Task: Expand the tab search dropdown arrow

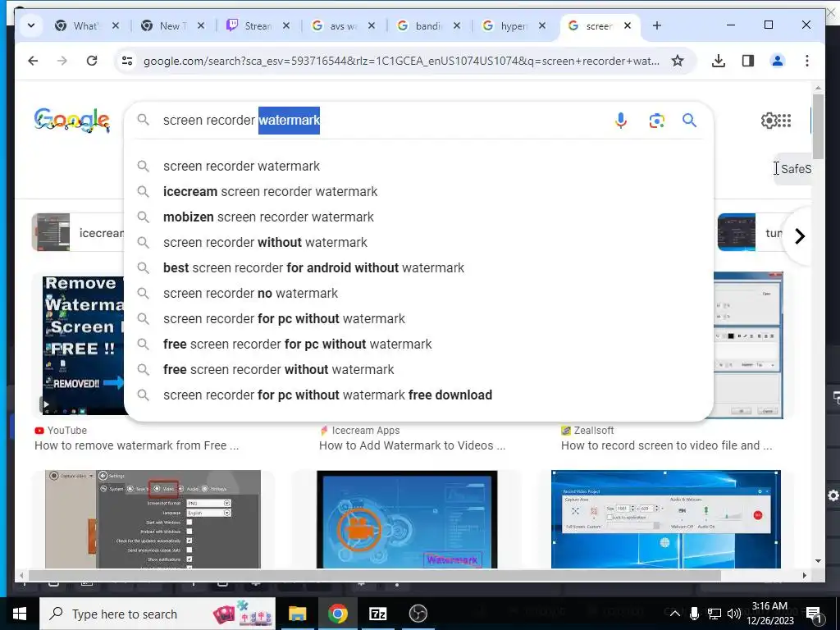Action: pos(31,25)
